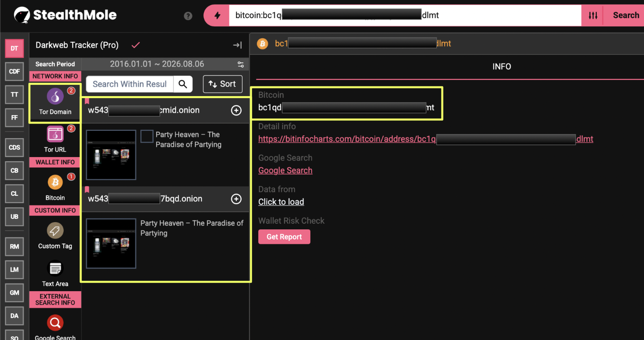Viewport: 644px width, 340px height.
Task: Open the first Party Heaven screenshot thumbnail
Action: (x=111, y=155)
